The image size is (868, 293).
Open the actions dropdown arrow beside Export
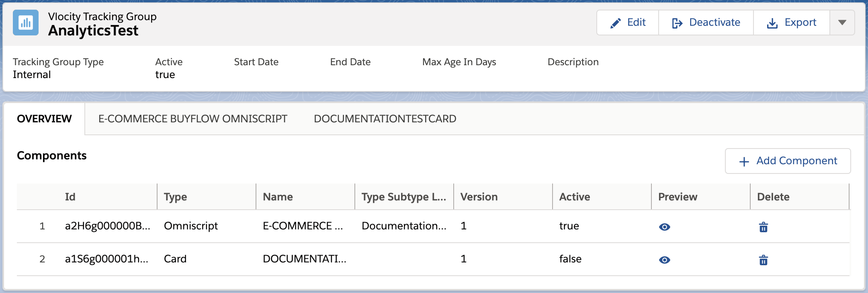pyautogui.click(x=842, y=23)
